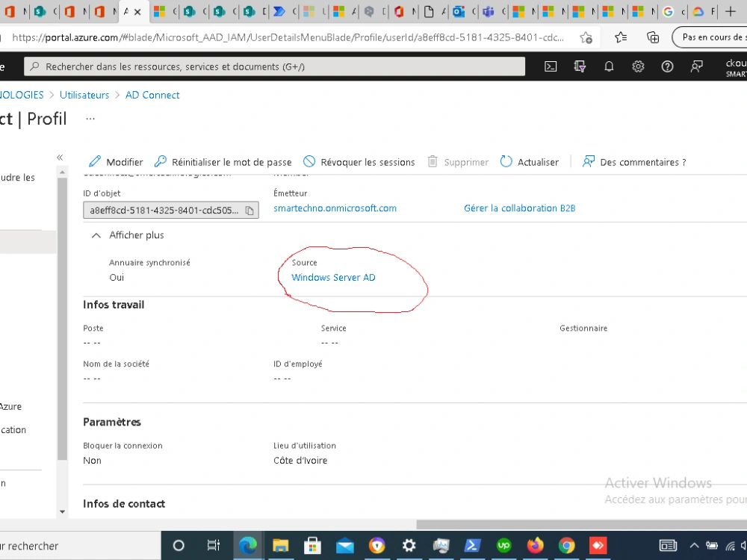Collapse the Afficher plus section
Image resolution: width=747 pixels, height=560 pixels.
(127, 235)
